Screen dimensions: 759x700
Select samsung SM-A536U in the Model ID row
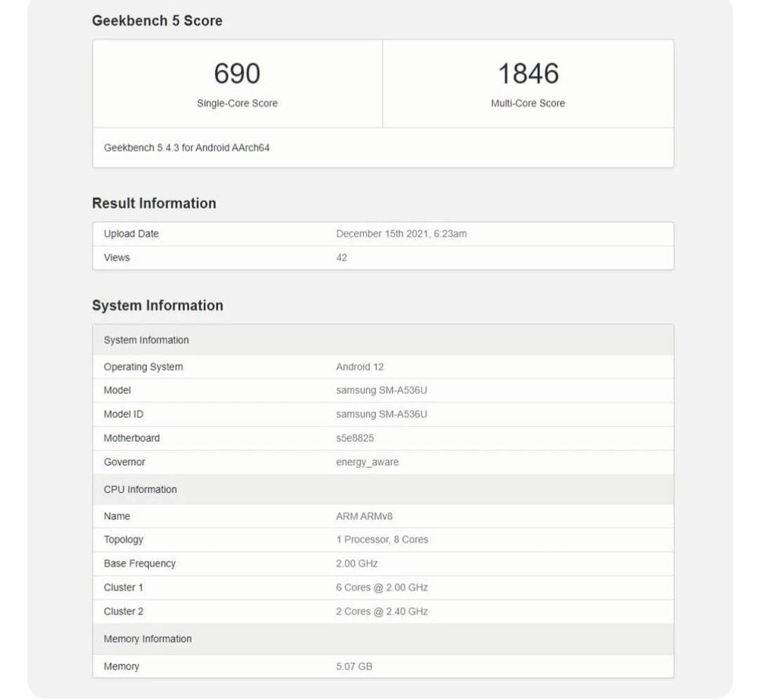pyautogui.click(x=381, y=414)
